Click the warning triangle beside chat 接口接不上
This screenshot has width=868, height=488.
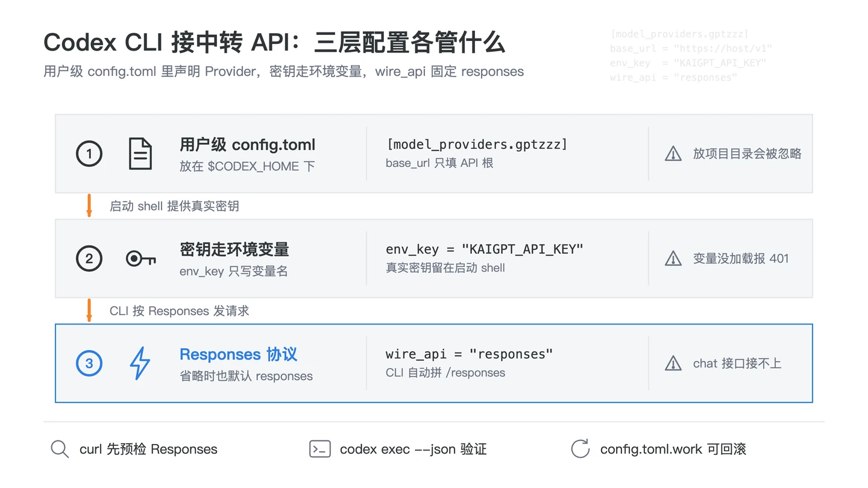pos(673,363)
